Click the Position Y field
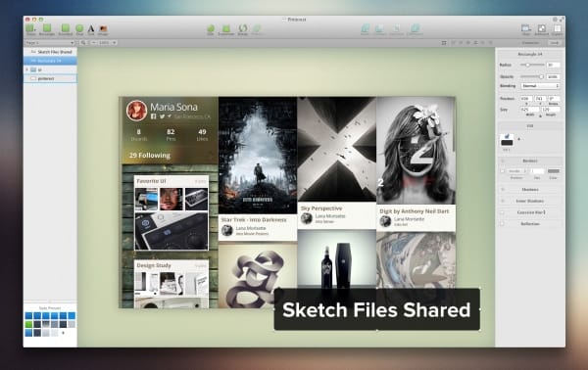Screen dimensions: 588x370 tap(540, 99)
